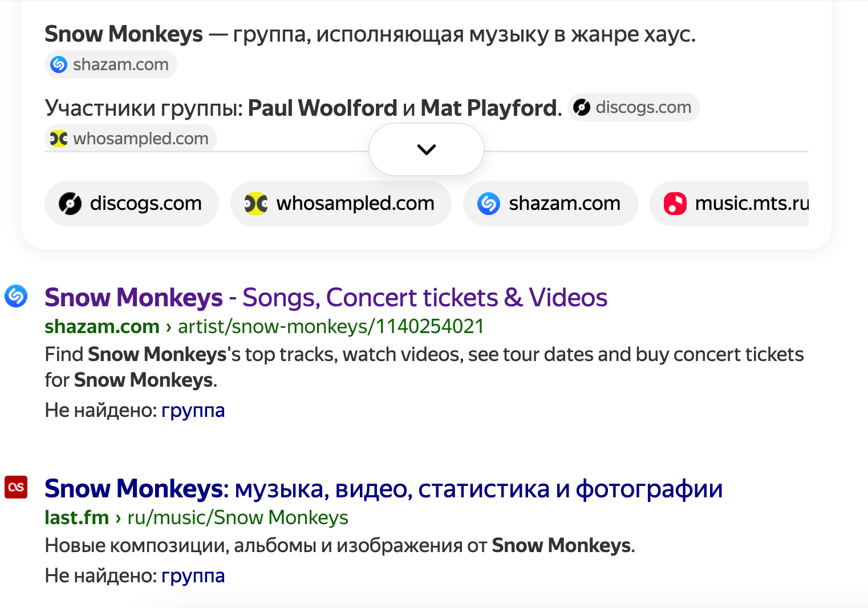
Task: Click the WhoSampled icon in the inline chip
Action: [59, 139]
